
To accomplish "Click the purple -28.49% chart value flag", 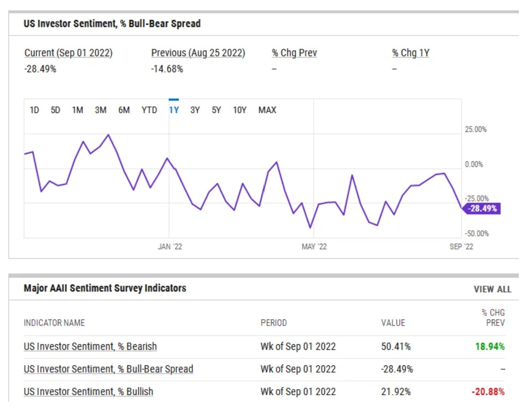I will pyautogui.click(x=482, y=208).
